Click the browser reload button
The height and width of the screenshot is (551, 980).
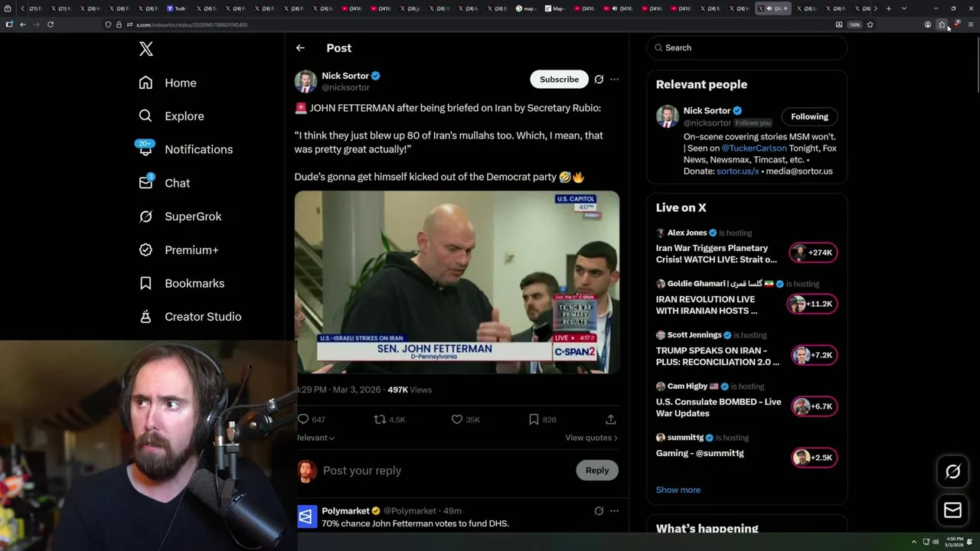[51, 24]
